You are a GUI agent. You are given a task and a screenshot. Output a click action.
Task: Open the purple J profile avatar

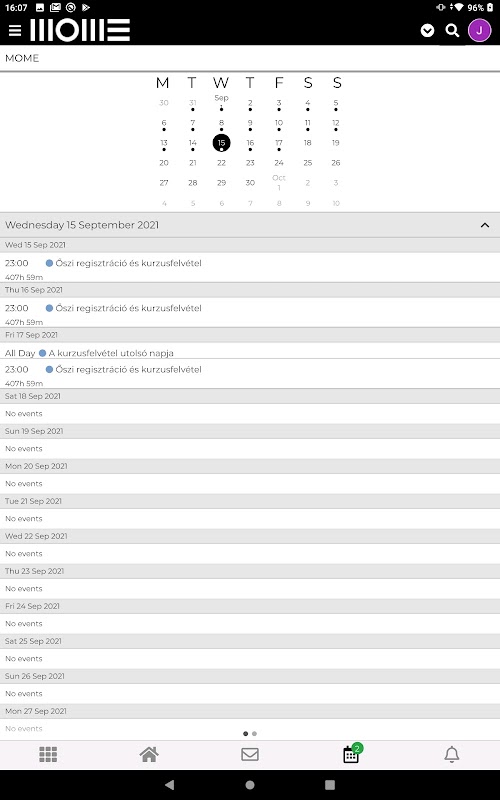479,31
